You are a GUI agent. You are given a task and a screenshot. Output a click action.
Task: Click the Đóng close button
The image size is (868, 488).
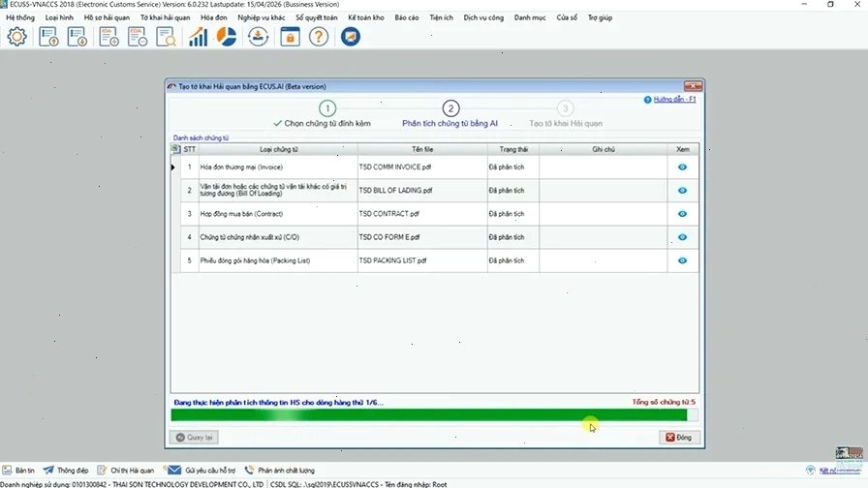pos(679,437)
